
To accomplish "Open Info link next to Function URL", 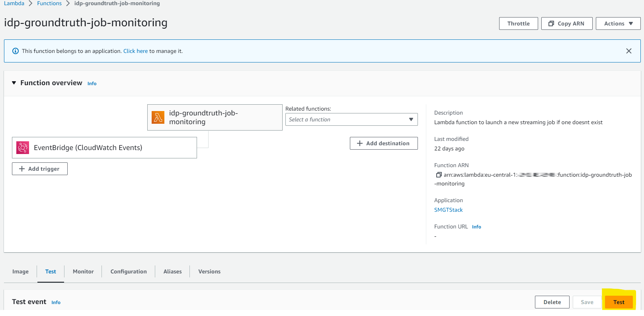I will coord(476,227).
